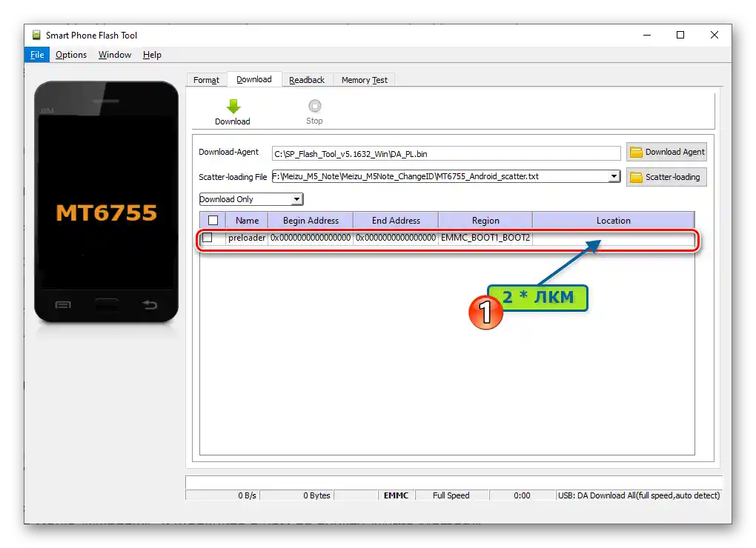
Task: Click the Stop icon
Action: (x=314, y=106)
